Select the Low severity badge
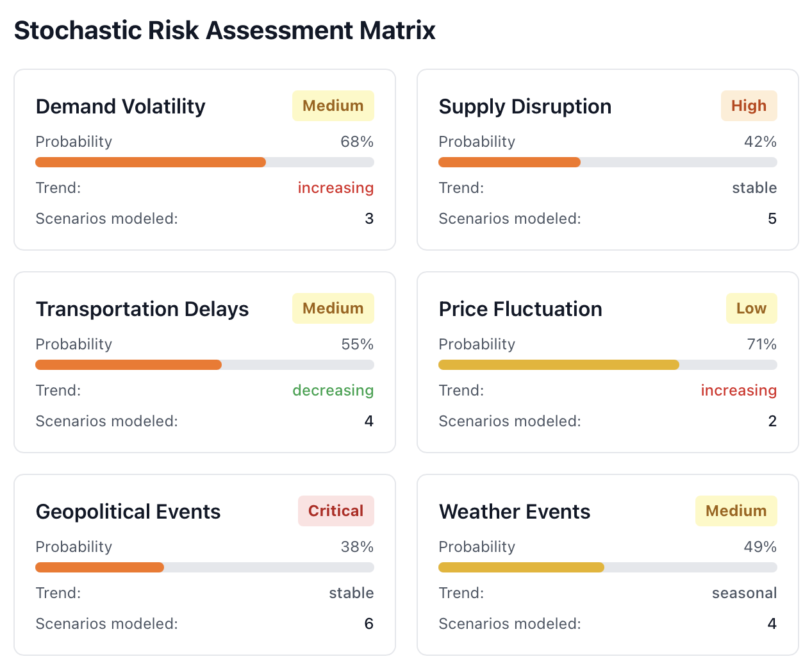Screen dimensions: 812x668 click(751, 308)
